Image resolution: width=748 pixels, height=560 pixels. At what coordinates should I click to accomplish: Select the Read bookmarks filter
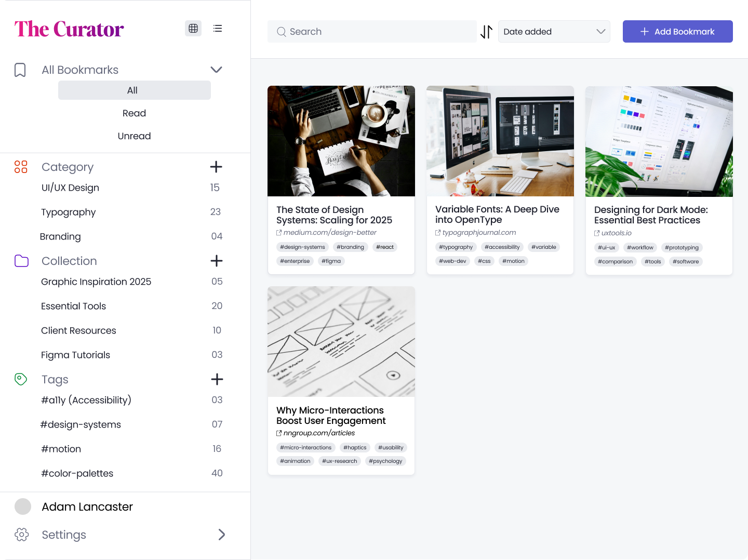135,113
